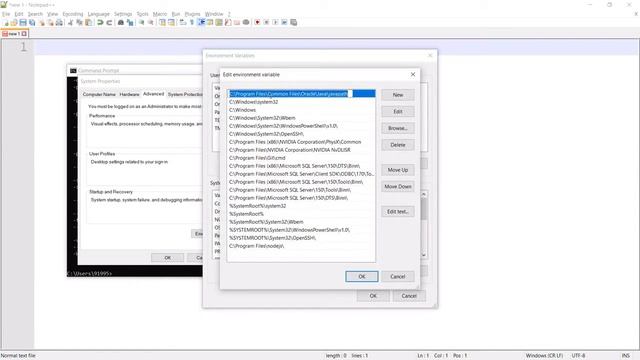Open Find via the binoculars icon
640x360 pixels.
coord(121,22)
